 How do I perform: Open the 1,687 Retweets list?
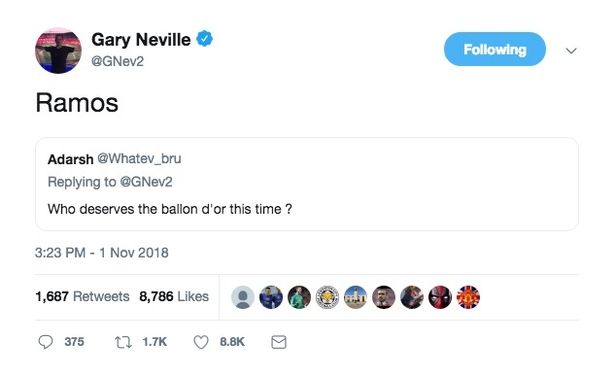tap(82, 296)
